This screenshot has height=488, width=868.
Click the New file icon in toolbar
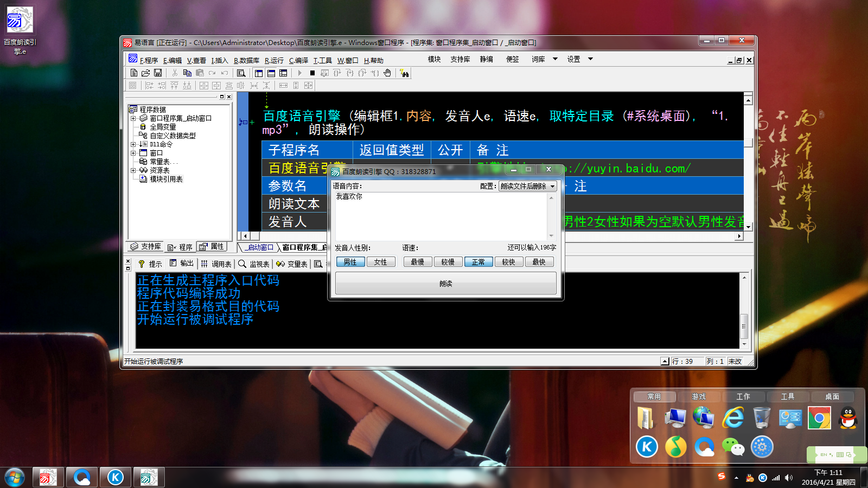pyautogui.click(x=134, y=73)
